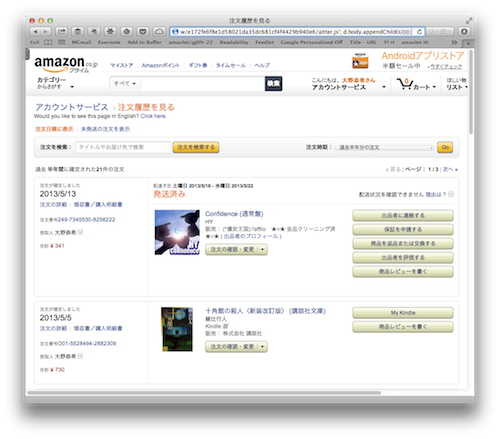Reload page with the refresh icon

pos(419,32)
